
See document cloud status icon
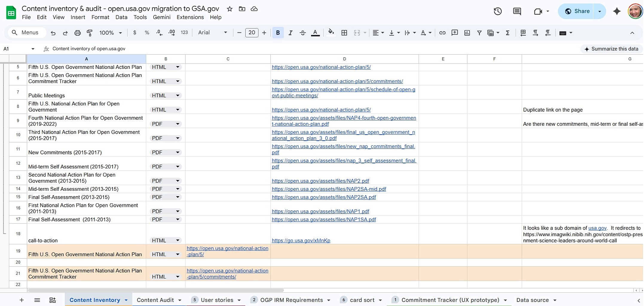click(254, 9)
